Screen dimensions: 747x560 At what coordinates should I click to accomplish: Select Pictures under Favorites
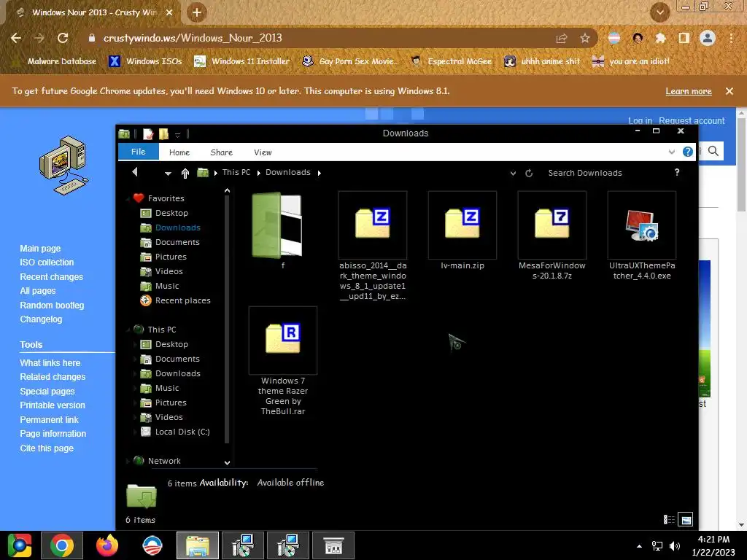tap(163, 257)
